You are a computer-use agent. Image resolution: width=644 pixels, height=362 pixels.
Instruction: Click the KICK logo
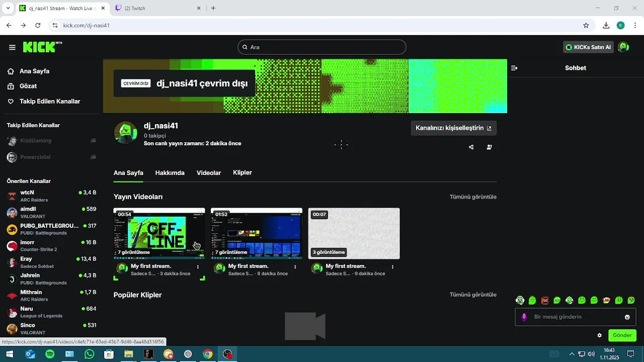click(x=42, y=47)
